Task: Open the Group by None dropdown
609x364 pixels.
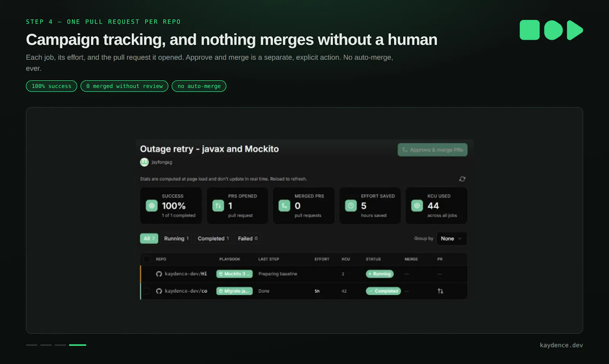Action: [x=451, y=238]
